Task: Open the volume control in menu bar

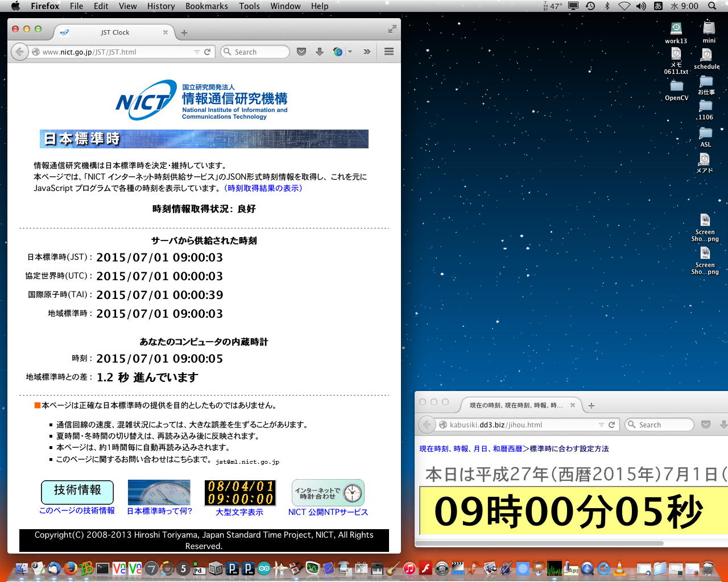Action: pyautogui.click(x=641, y=6)
